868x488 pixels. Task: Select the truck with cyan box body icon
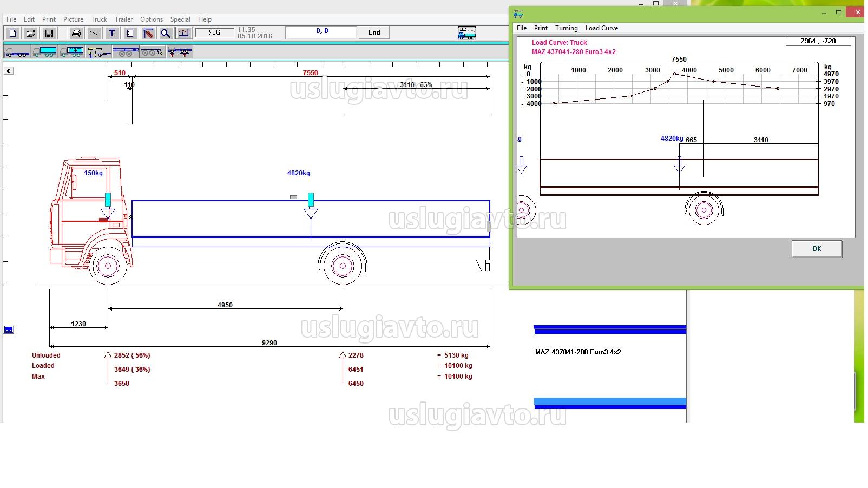(x=44, y=52)
